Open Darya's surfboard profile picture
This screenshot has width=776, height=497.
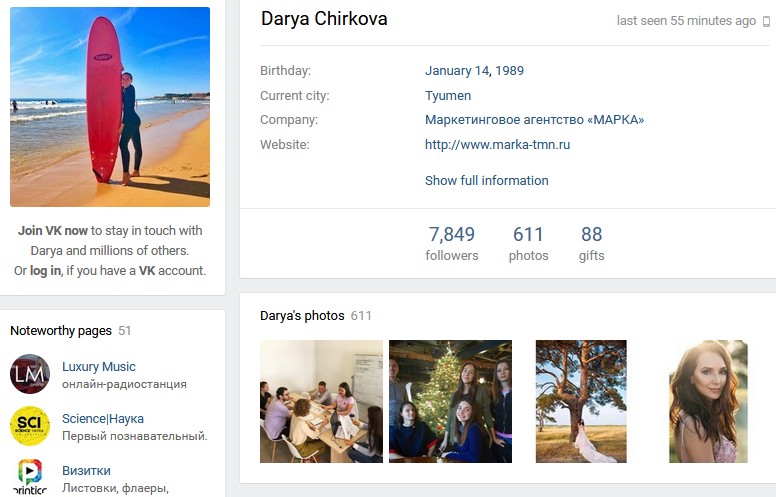point(110,107)
